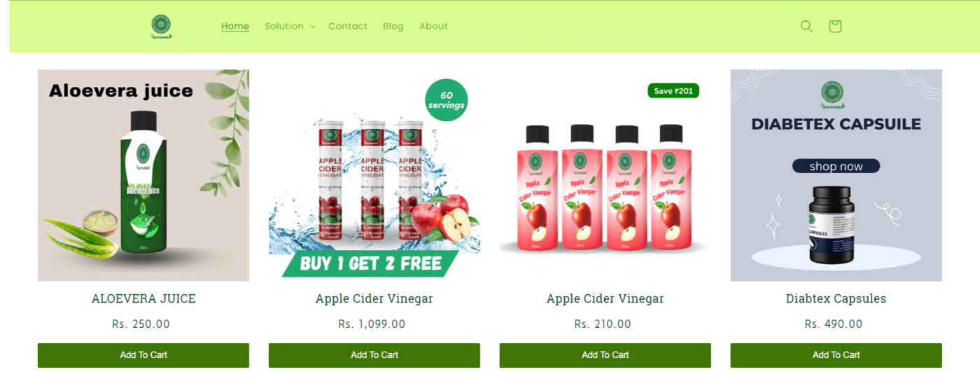Go to the Home menu item
This screenshot has height=379, width=980.
[235, 27]
